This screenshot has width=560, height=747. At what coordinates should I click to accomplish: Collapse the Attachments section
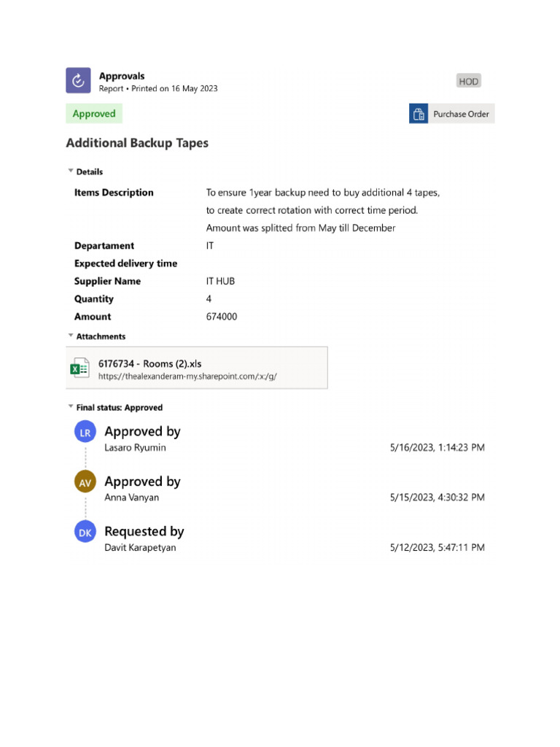coord(71,336)
